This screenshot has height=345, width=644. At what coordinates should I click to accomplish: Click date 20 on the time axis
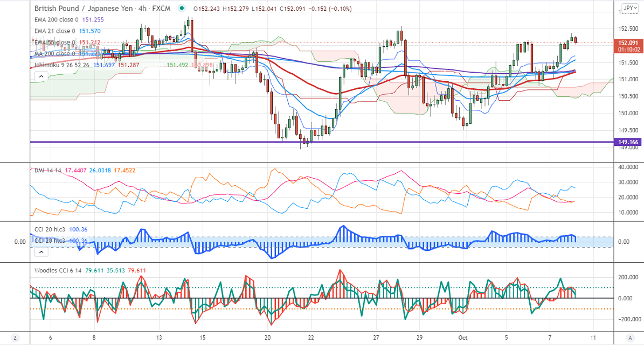[x=268, y=337]
